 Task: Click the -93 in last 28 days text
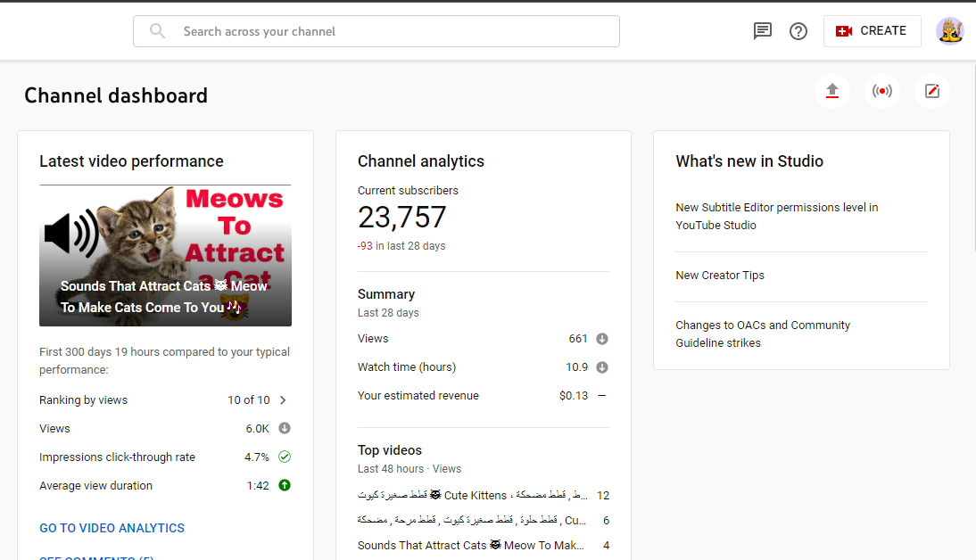tap(401, 246)
